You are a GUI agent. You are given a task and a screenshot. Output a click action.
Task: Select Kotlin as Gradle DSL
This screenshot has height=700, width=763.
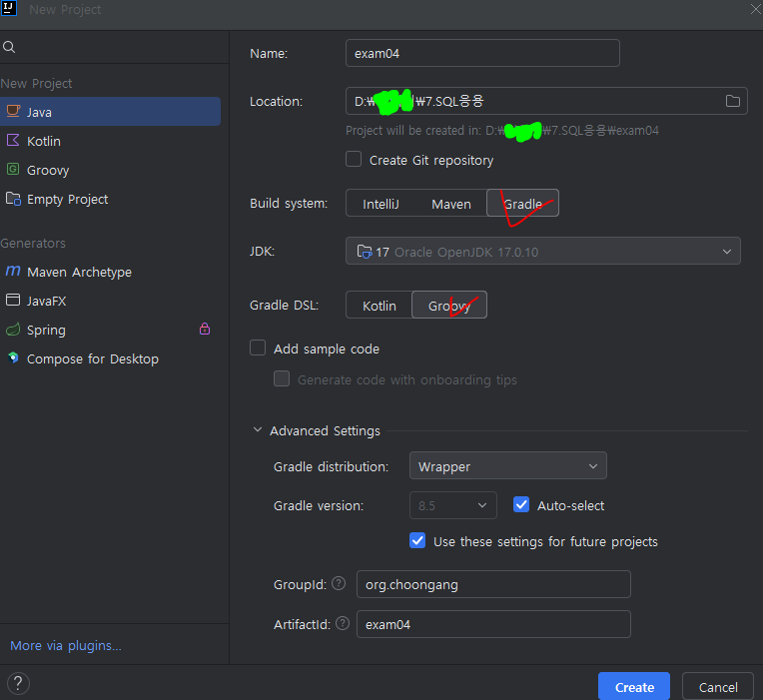point(380,306)
